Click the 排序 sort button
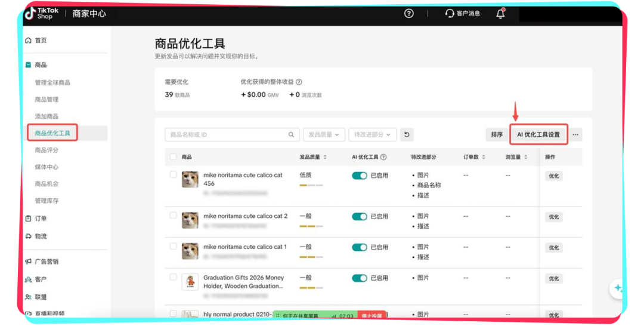 [x=497, y=134]
